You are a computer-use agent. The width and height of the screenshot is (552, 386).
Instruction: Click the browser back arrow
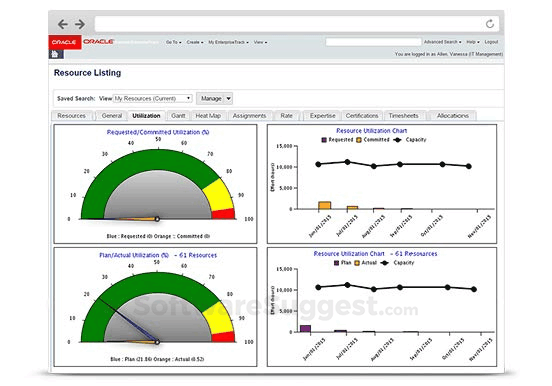point(63,24)
